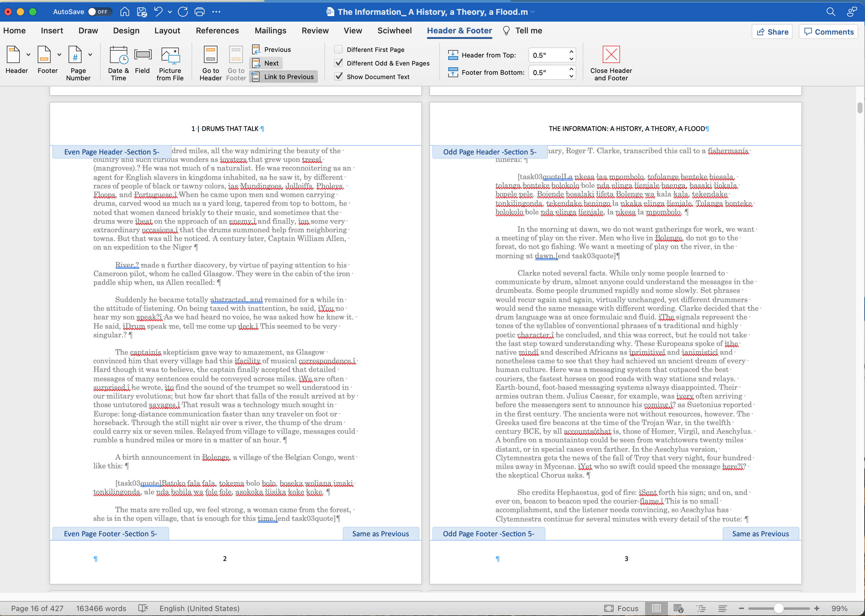
Task: Click the Print icon in title bar
Action: pos(200,12)
